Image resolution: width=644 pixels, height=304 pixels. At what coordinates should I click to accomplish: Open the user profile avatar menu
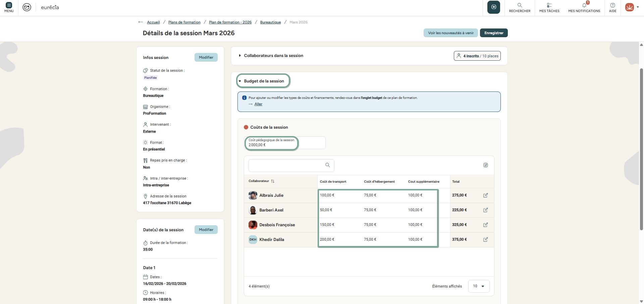pyautogui.click(x=631, y=7)
